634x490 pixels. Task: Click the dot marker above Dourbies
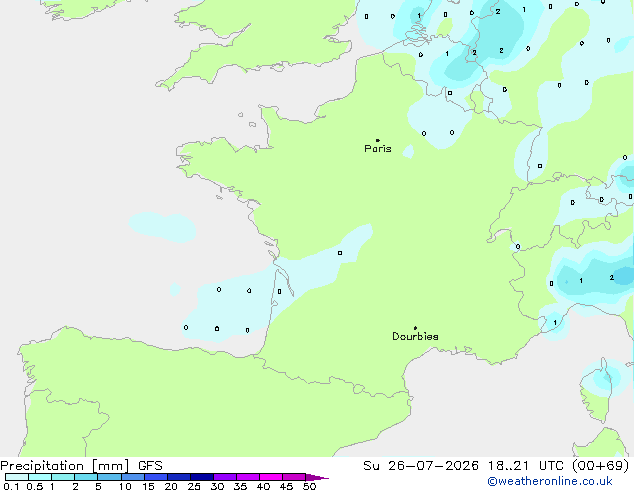[415, 328]
